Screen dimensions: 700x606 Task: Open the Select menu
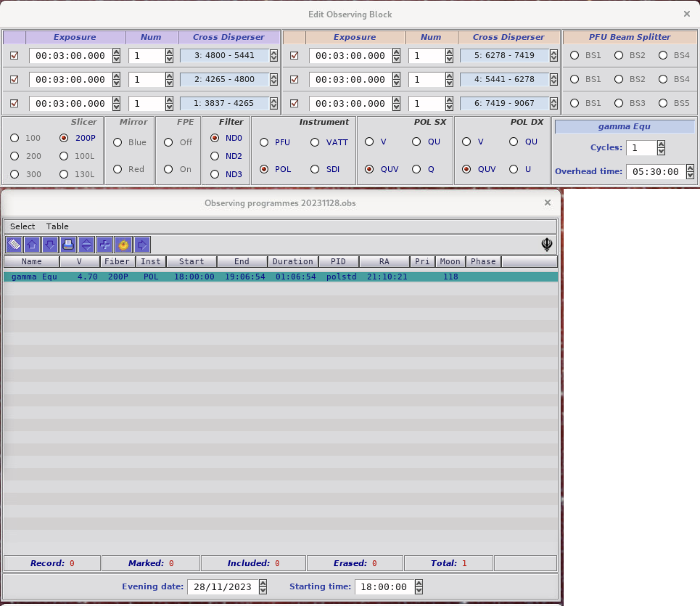[22, 227]
